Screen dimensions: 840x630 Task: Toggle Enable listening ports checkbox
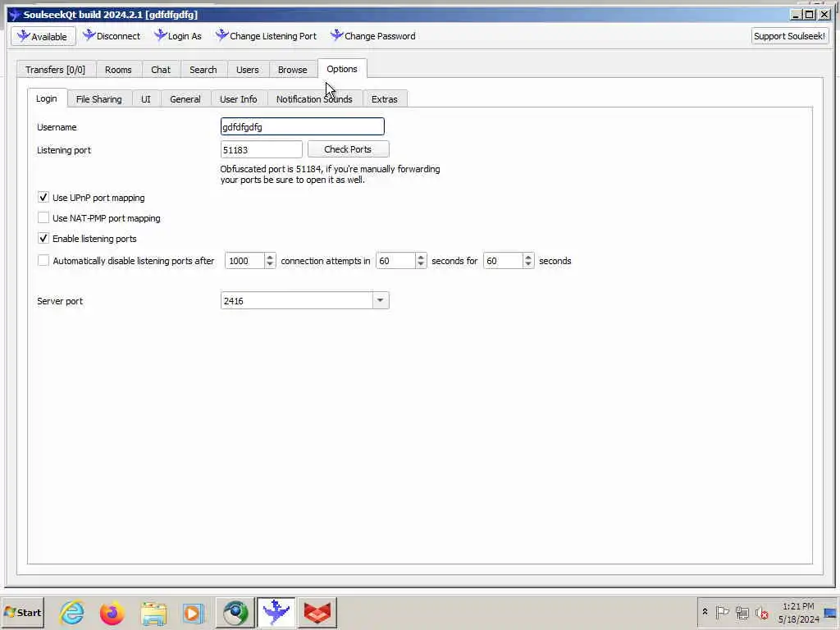[x=43, y=238]
